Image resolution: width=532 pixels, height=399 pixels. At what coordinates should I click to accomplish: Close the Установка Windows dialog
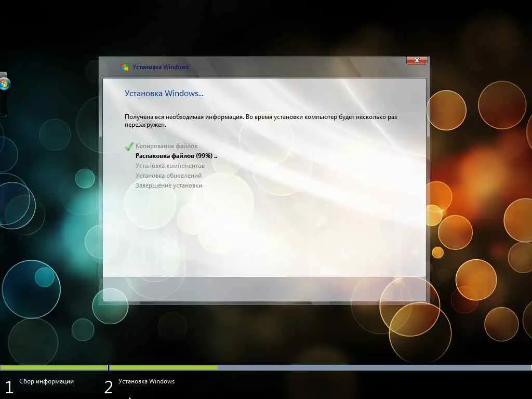coord(417,60)
